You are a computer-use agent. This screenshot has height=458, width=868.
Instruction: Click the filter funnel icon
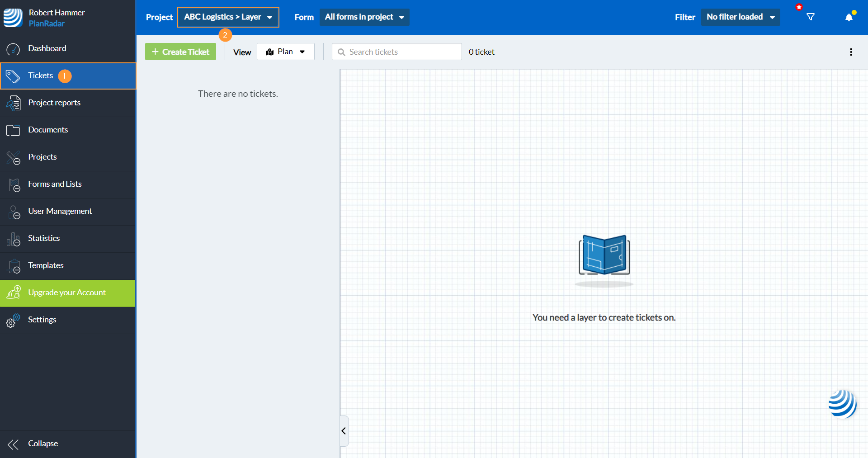[811, 17]
